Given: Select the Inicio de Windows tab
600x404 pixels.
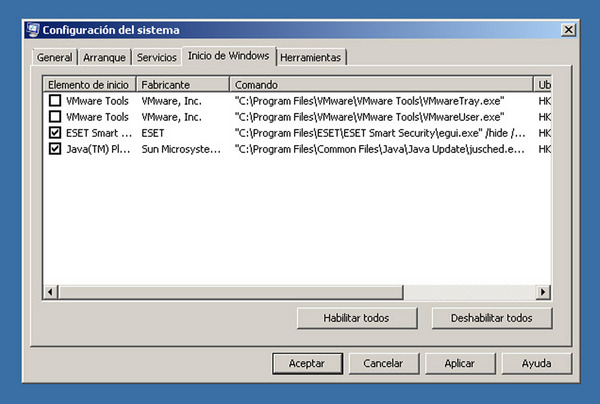Looking at the screenshot, I should pos(229,55).
